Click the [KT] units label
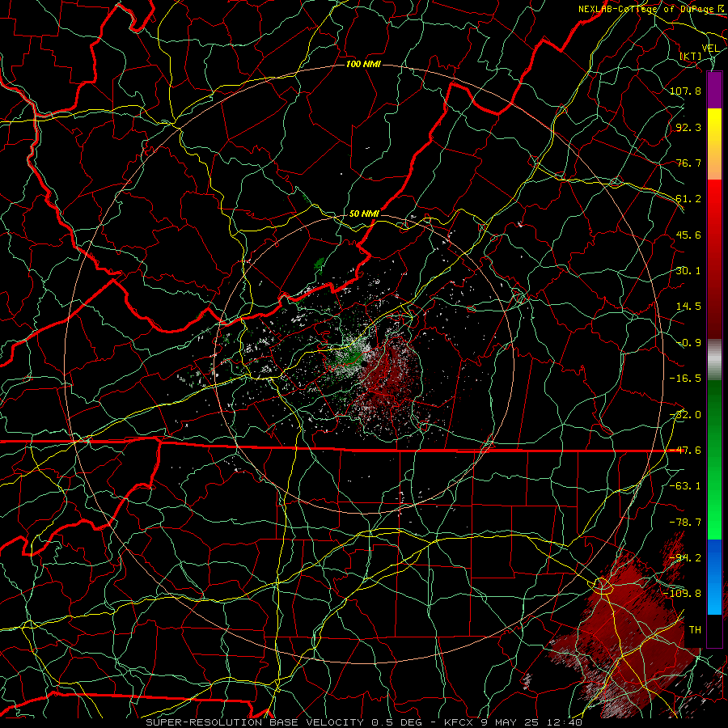The width and height of the screenshot is (728, 728). pos(691,57)
